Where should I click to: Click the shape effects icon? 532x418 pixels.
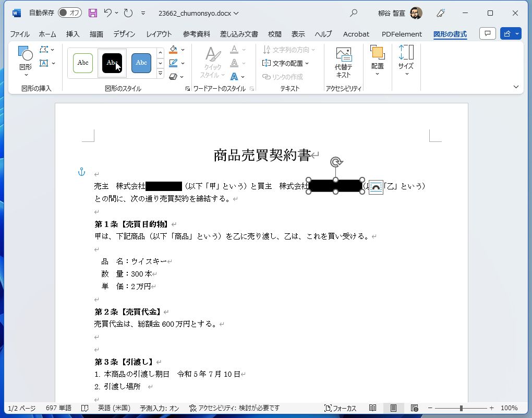(x=174, y=76)
